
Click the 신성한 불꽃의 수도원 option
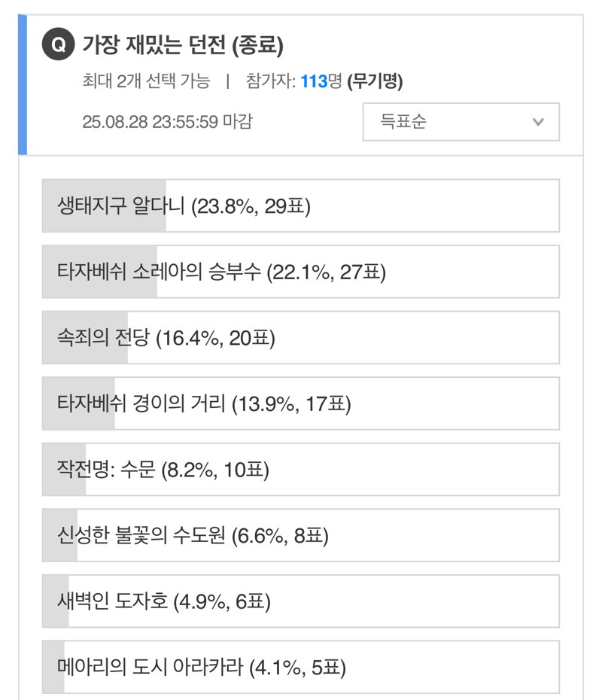pos(301,535)
